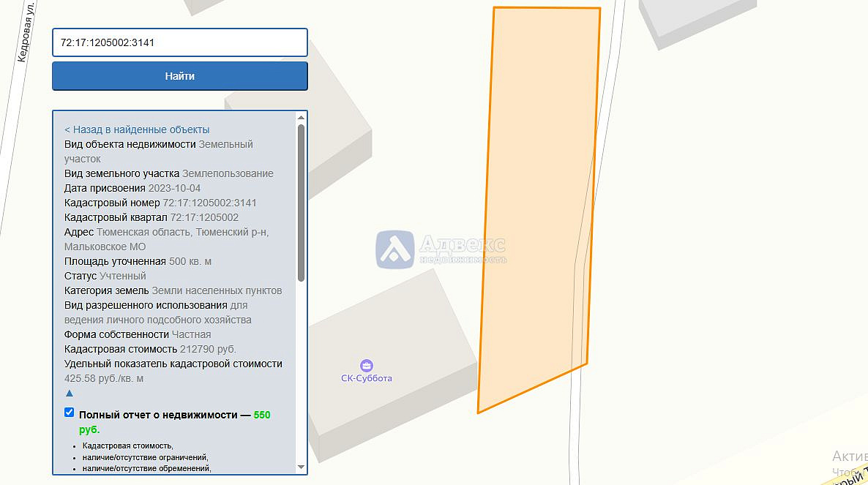Click the Землепользование parcel type text

(228, 173)
